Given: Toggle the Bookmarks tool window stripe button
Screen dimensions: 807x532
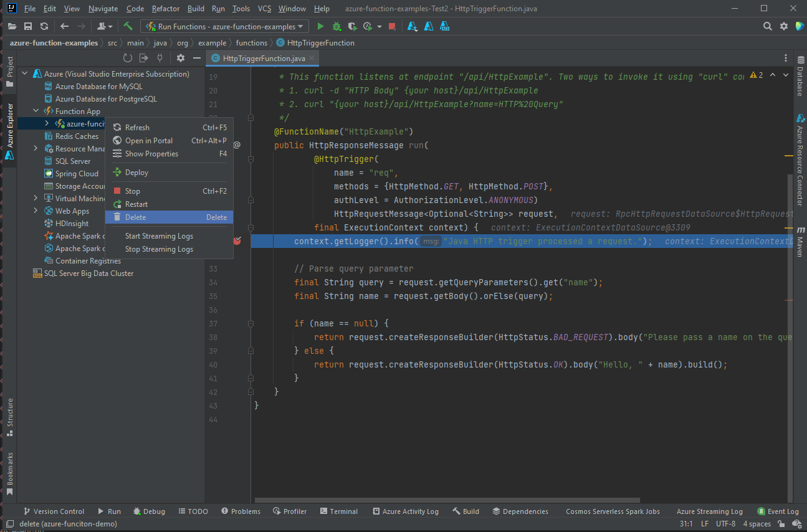Looking at the screenshot, I should tap(9, 473).
